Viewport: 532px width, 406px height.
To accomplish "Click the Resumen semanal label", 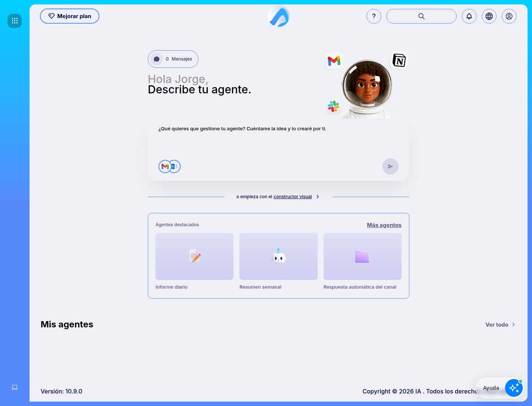I will click(260, 287).
